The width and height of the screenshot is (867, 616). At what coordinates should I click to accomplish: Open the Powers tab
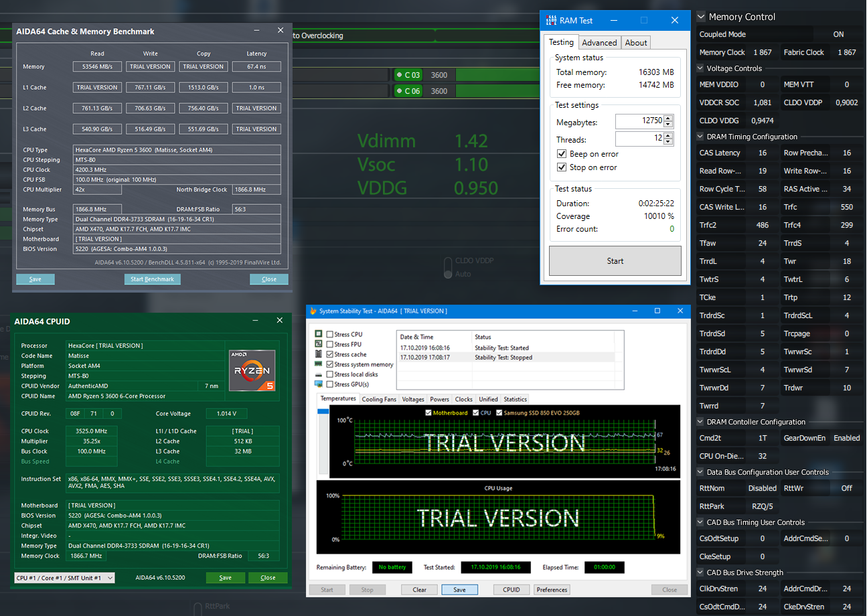pyautogui.click(x=440, y=399)
